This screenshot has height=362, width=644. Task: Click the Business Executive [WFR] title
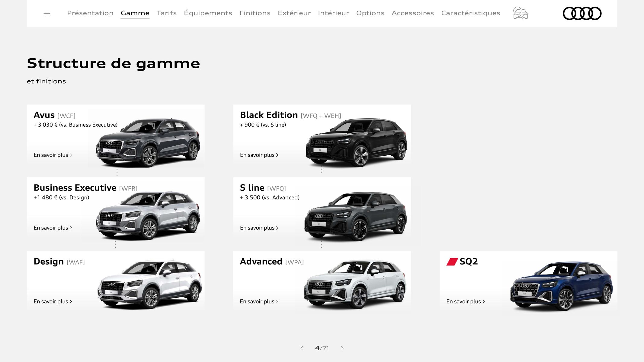pos(85,188)
